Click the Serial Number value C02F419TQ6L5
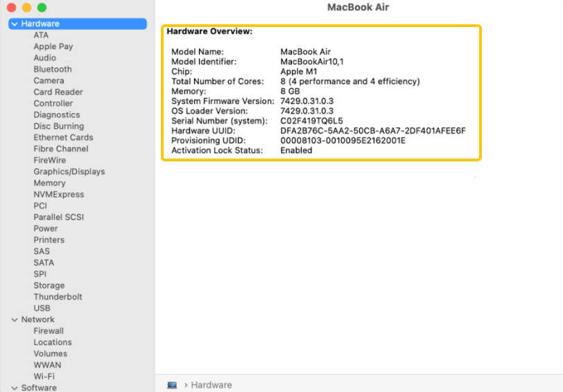The image size is (563, 392). click(311, 121)
